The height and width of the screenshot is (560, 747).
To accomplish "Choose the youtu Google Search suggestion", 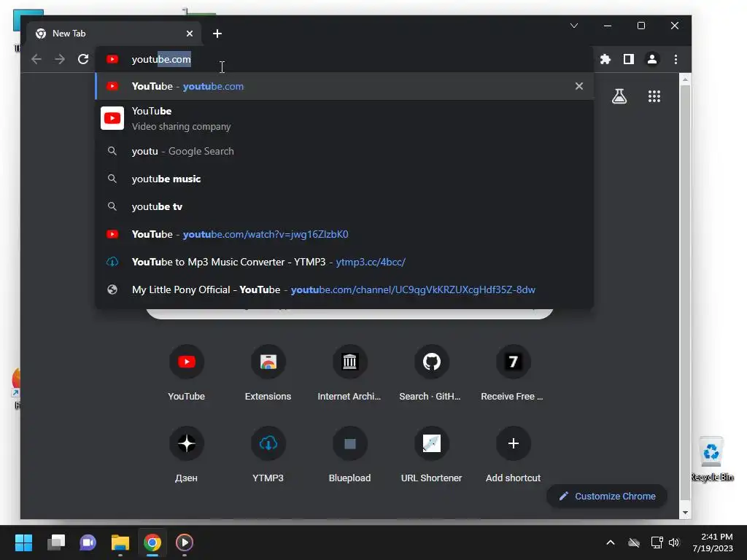I will click(x=344, y=151).
